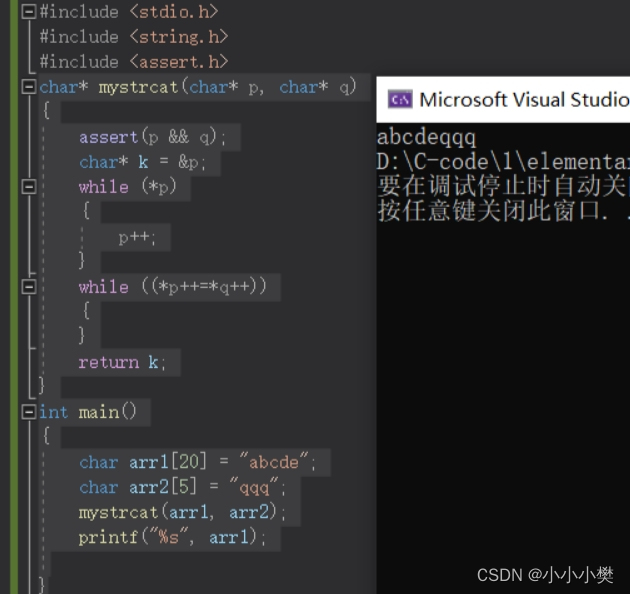The image size is (630, 594).
Task: Click the assert(p && q); statement
Action: [x=153, y=137]
